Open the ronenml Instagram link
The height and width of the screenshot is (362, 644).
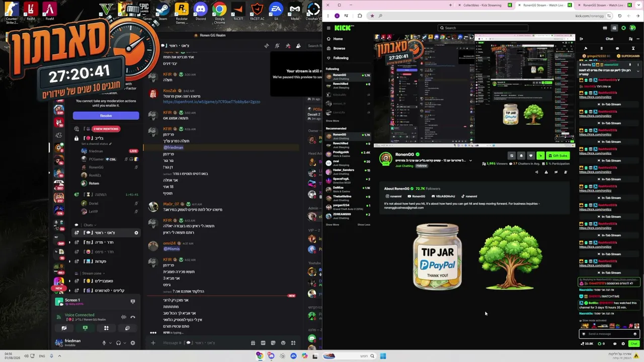point(393,196)
